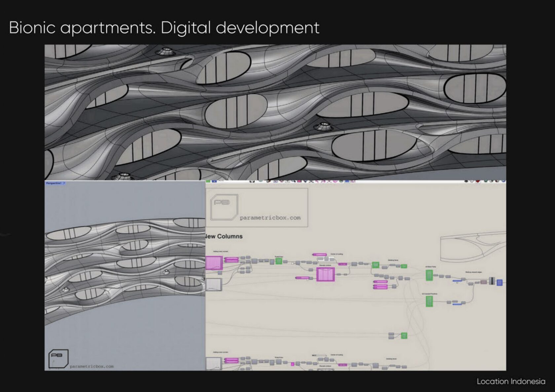The width and height of the screenshot is (555, 392).
Task: Click the large magenta graph node at far left
Action: tap(214, 263)
